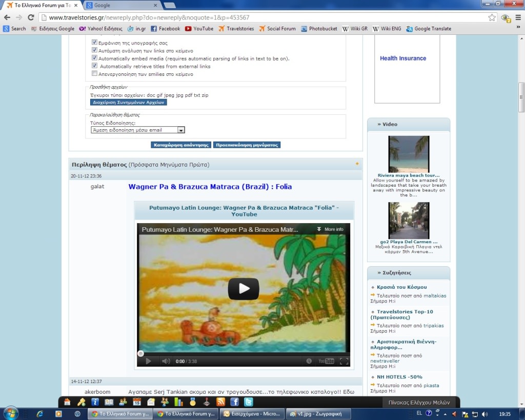Enter fullscreen on the video player
The image size is (525, 420).
(x=344, y=361)
